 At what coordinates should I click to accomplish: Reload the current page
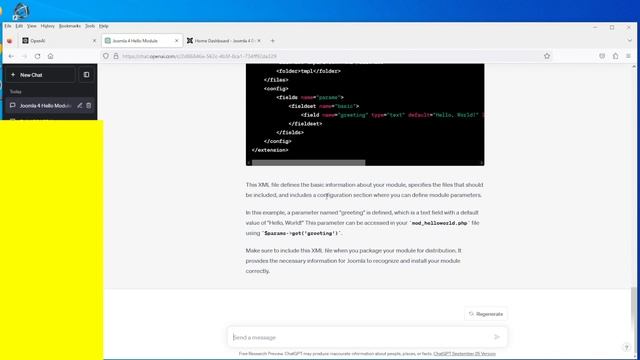tap(38, 56)
